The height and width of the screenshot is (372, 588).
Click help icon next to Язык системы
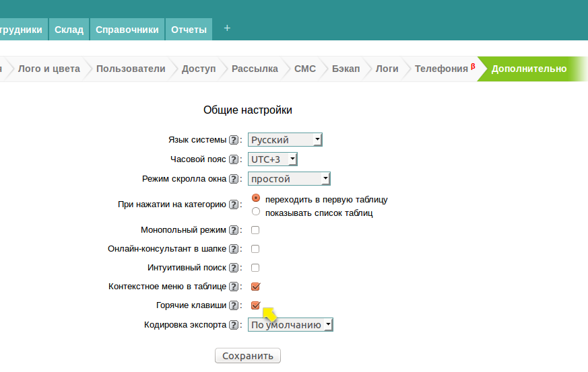tap(234, 140)
